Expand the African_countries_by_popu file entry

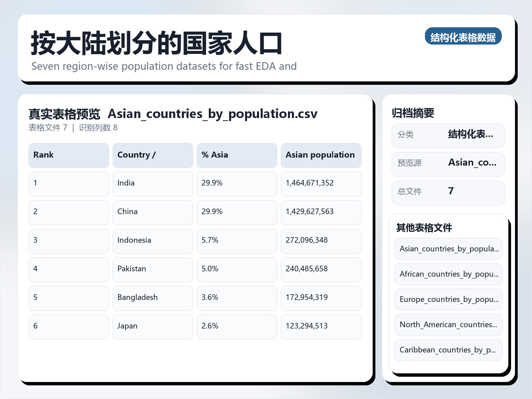point(448,274)
